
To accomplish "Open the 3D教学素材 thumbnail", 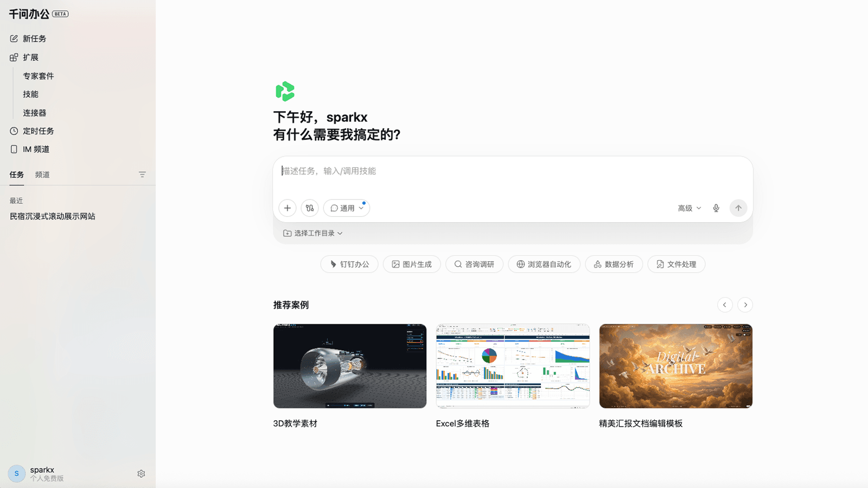I will click(350, 366).
